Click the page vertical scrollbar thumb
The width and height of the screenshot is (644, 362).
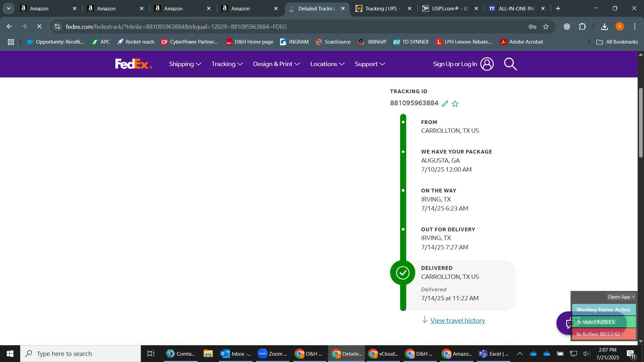point(641,122)
